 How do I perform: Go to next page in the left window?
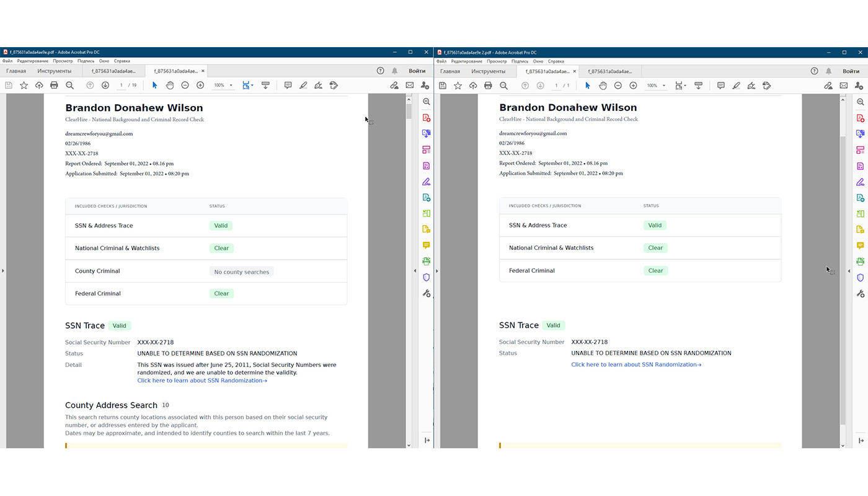click(105, 86)
